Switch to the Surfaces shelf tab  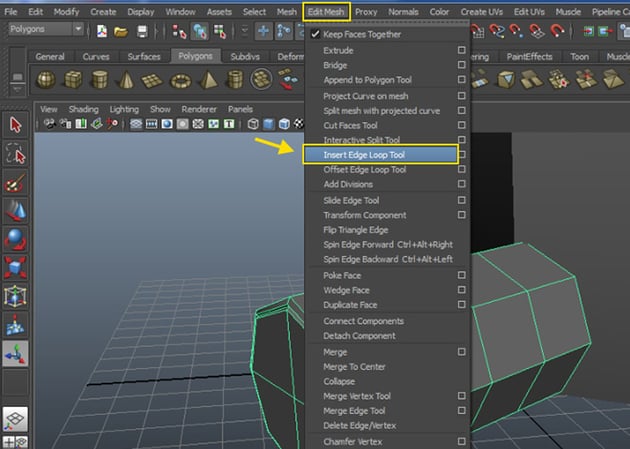click(144, 57)
